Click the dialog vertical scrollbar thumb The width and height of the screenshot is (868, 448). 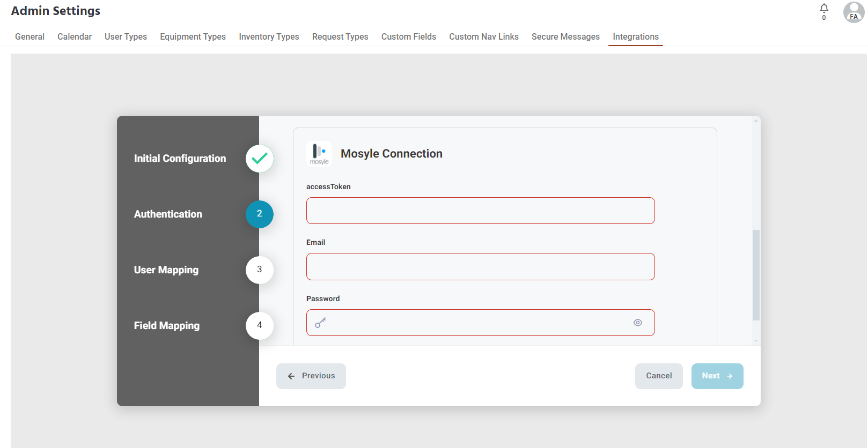click(x=756, y=275)
